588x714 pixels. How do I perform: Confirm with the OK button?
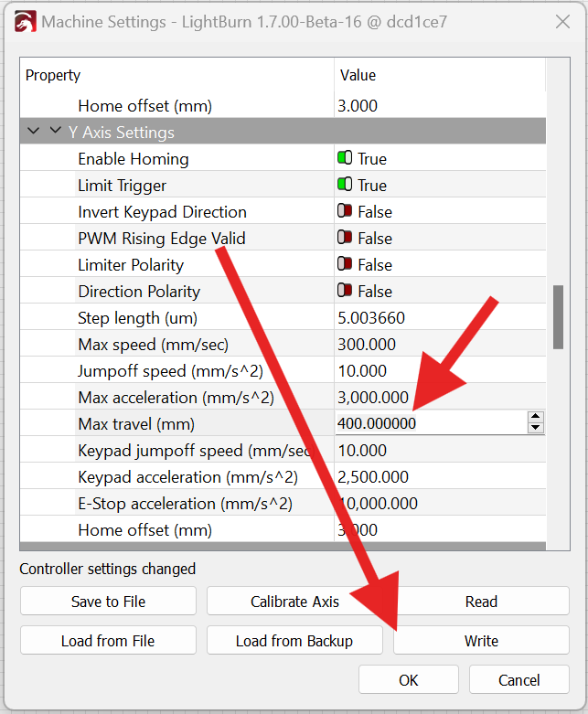click(x=409, y=680)
